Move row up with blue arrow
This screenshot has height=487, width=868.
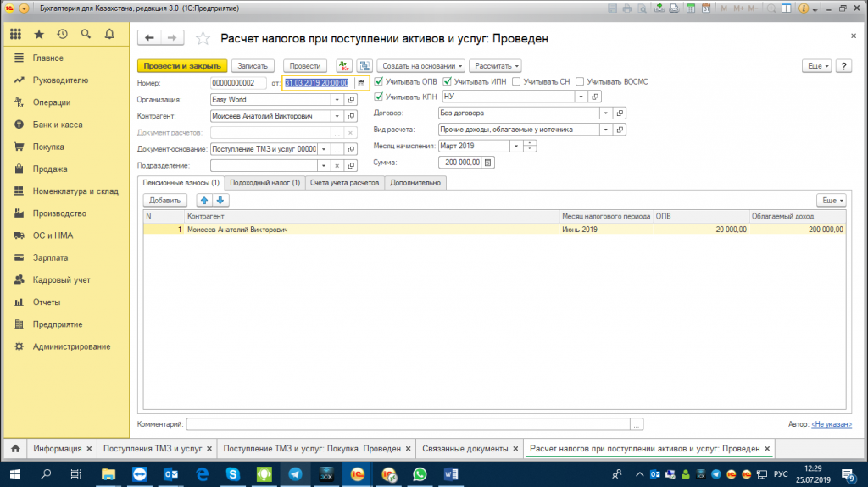(x=204, y=201)
